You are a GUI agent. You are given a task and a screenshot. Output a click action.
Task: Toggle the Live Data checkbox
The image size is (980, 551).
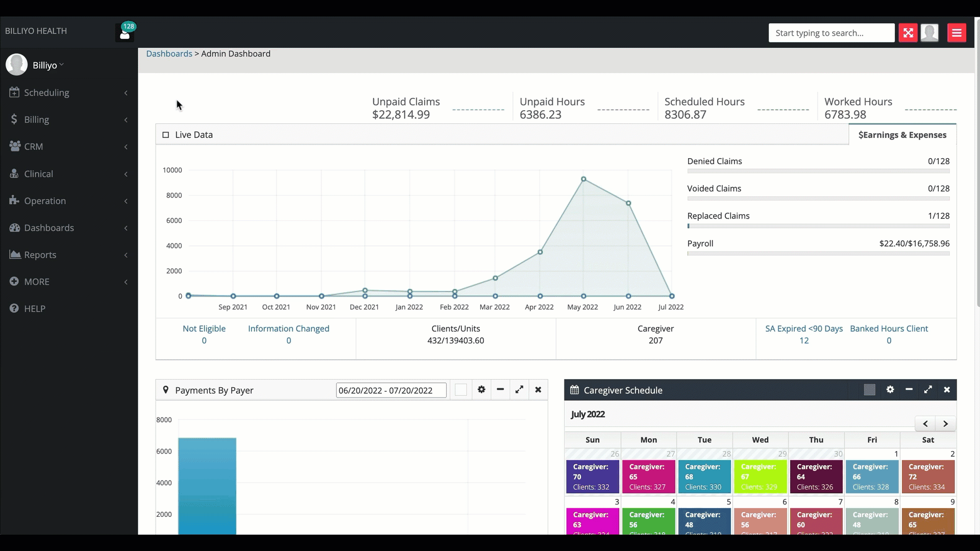pyautogui.click(x=165, y=135)
